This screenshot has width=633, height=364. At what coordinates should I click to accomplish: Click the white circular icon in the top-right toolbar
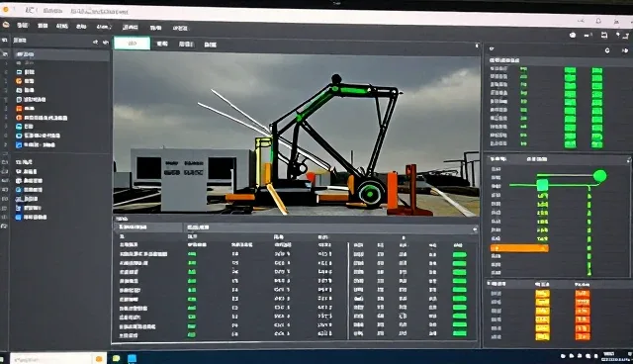[573, 35]
